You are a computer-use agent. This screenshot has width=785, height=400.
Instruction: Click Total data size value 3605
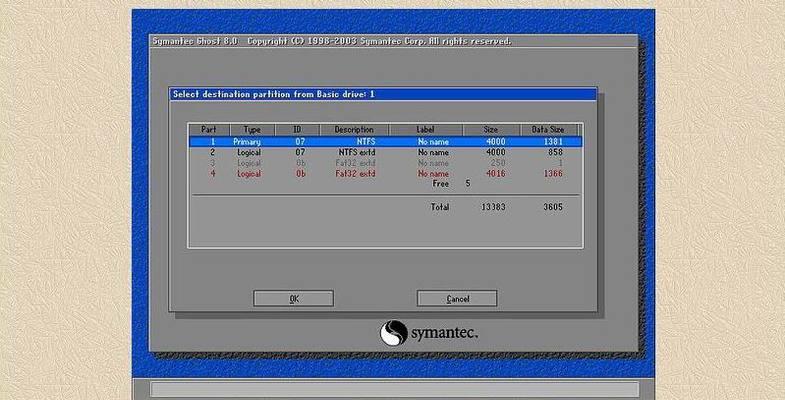(553, 207)
